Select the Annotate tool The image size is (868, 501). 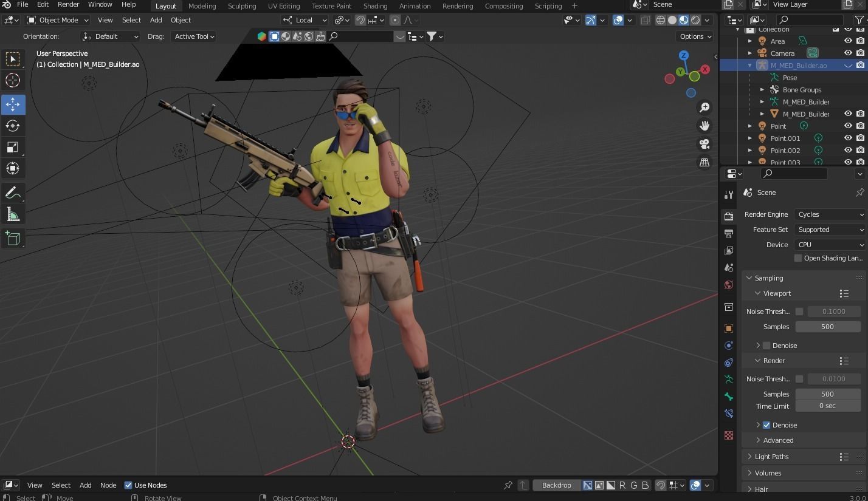coord(12,192)
